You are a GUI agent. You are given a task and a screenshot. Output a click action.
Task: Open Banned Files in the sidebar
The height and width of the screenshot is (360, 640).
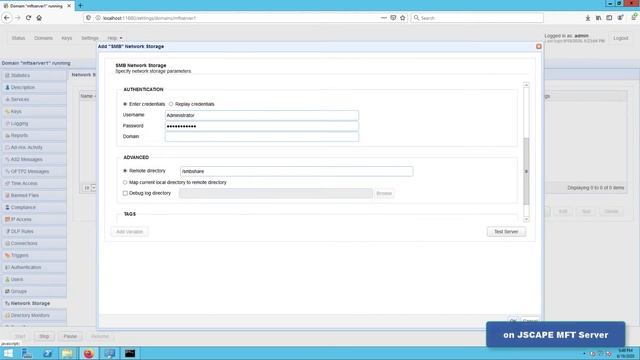click(x=33, y=196)
